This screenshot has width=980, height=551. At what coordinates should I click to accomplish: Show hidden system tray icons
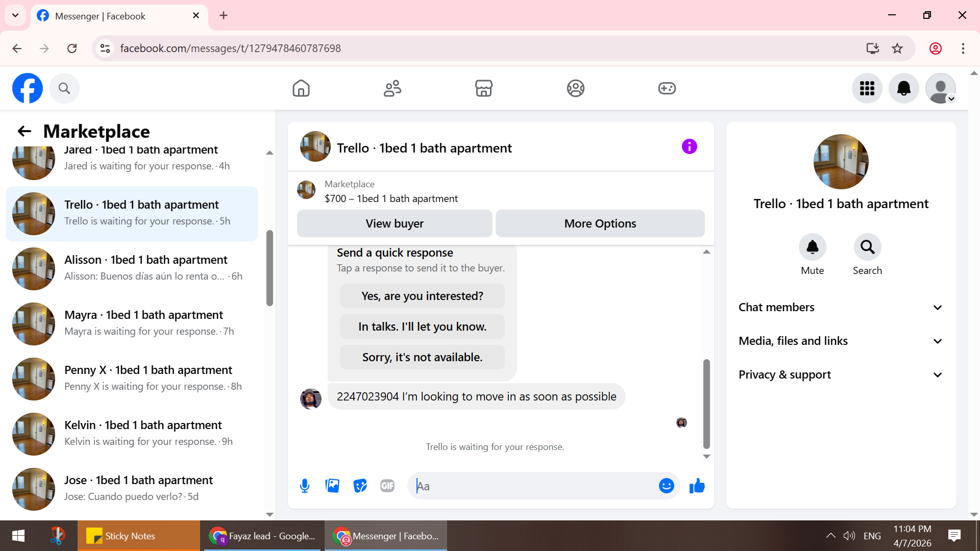click(x=830, y=536)
